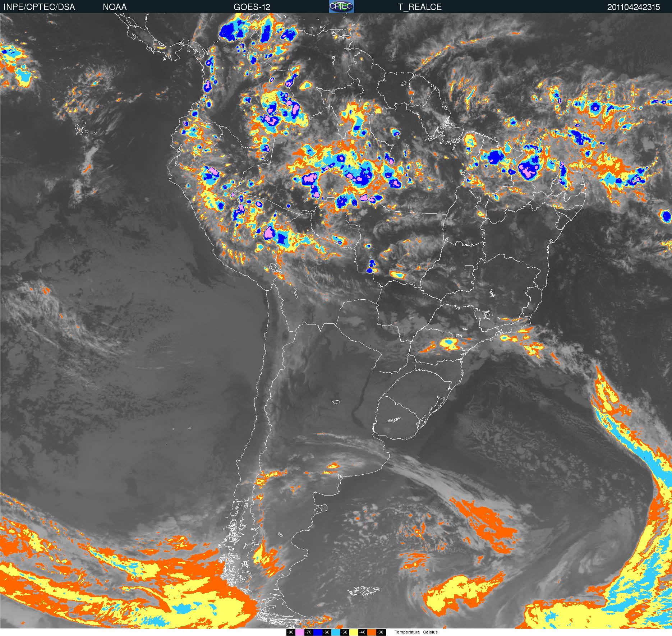672x636 pixels.
Task: Click the T_REALCE product label
Action: click(420, 7)
